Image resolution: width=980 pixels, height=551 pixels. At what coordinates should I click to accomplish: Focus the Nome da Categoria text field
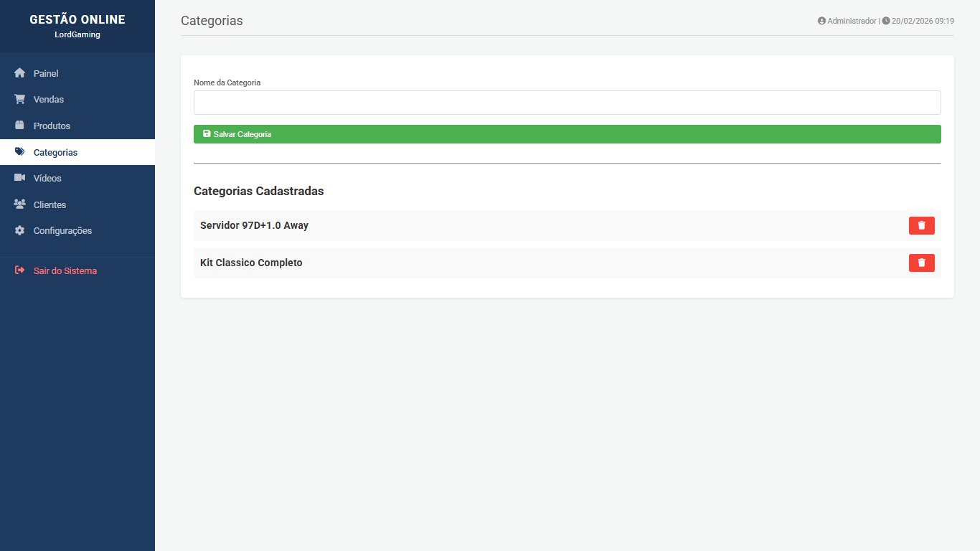567,103
